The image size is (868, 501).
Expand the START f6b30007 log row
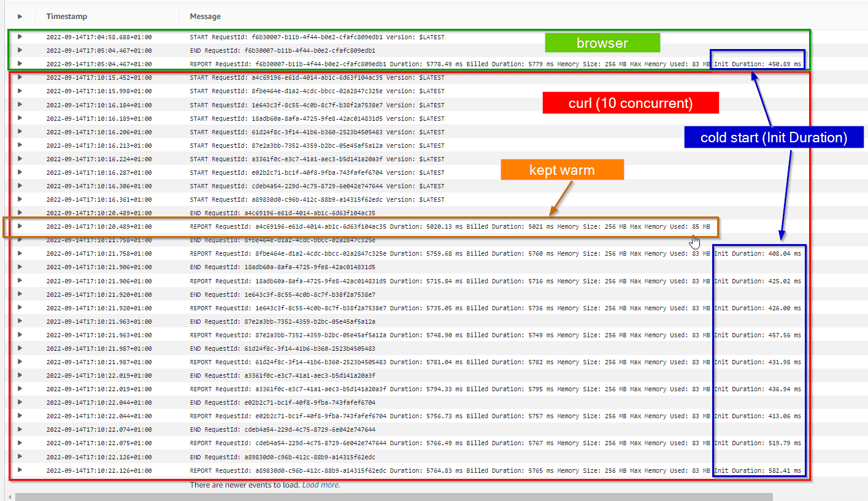coord(20,37)
